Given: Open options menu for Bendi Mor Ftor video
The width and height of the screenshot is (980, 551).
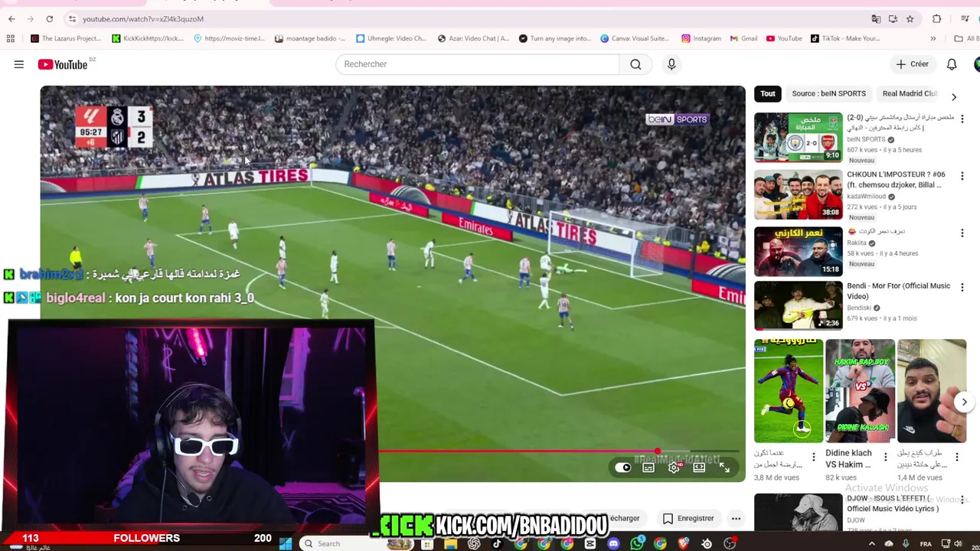Looking at the screenshot, I should click(962, 287).
